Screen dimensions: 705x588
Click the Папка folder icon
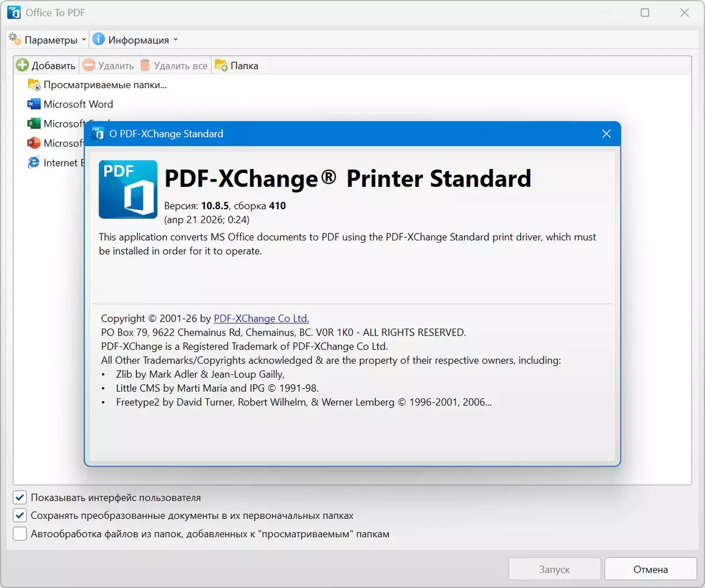(221, 65)
